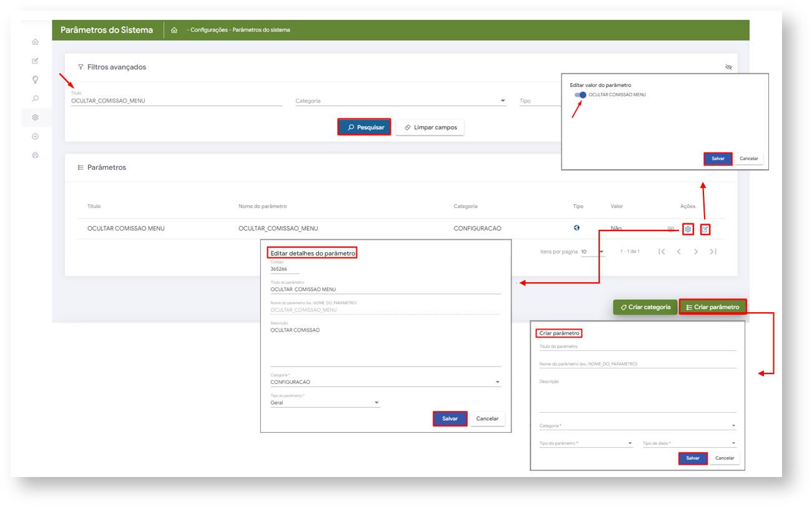Open the Categoria filter dropdown
Image resolution: width=812 pixels, height=507 pixels.
(401, 101)
